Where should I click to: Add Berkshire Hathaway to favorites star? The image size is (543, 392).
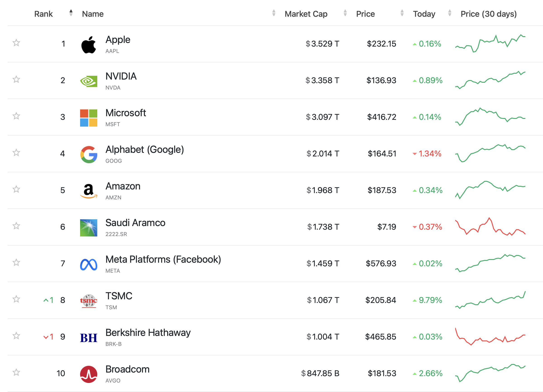(16, 336)
